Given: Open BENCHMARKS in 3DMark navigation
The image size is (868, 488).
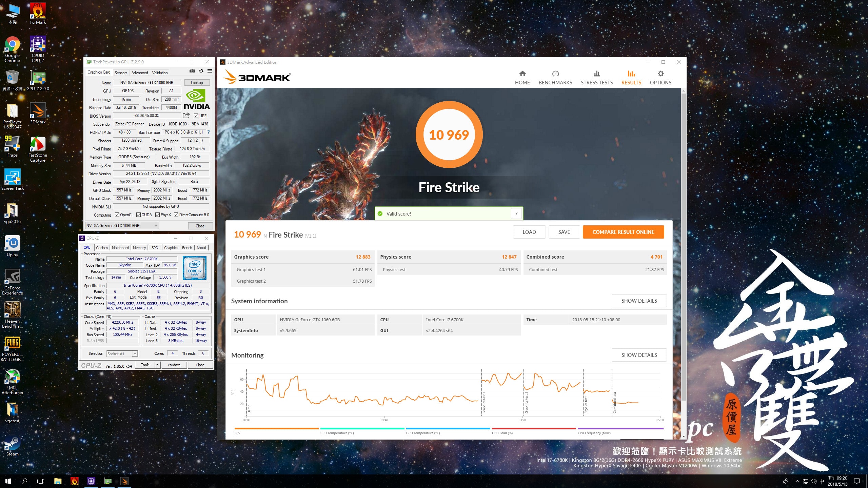Looking at the screenshot, I should [x=555, y=78].
